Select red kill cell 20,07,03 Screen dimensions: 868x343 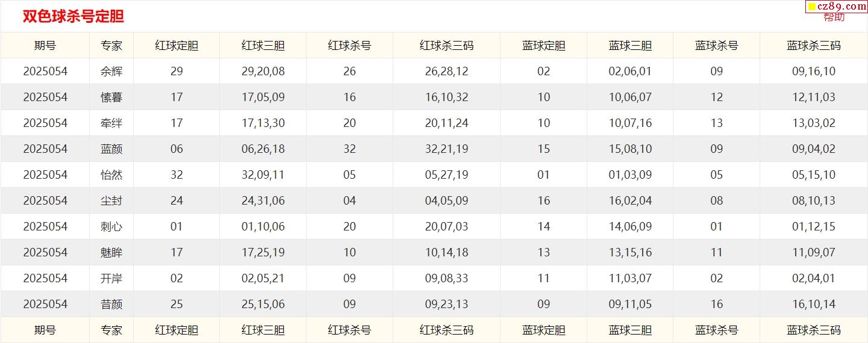(x=446, y=226)
